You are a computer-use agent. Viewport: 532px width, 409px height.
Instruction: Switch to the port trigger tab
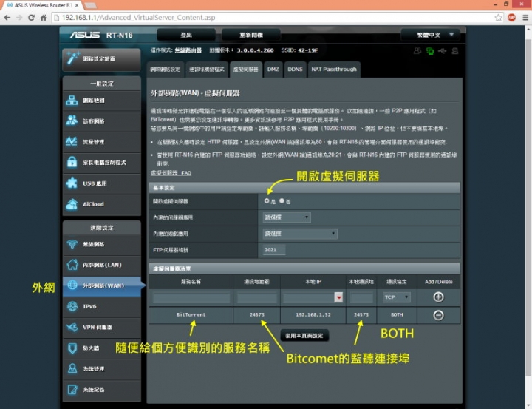pyautogui.click(x=207, y=70)
